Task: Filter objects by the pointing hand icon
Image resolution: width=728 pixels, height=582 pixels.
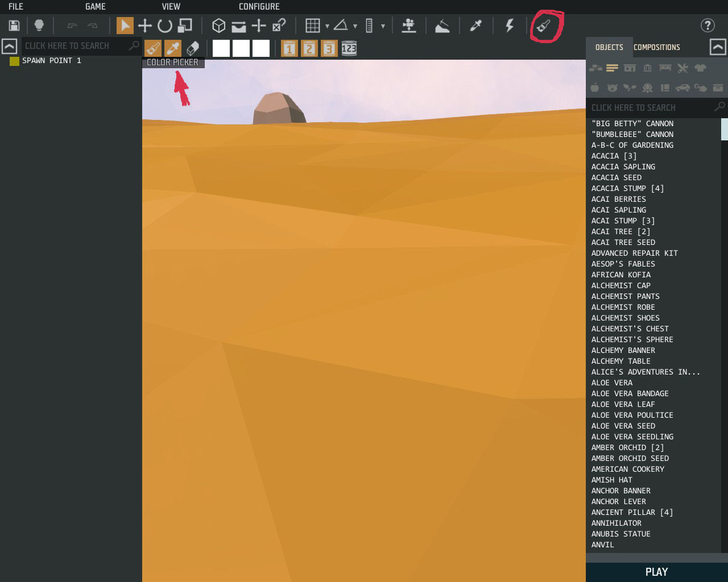Action: [x=700, y=88]
